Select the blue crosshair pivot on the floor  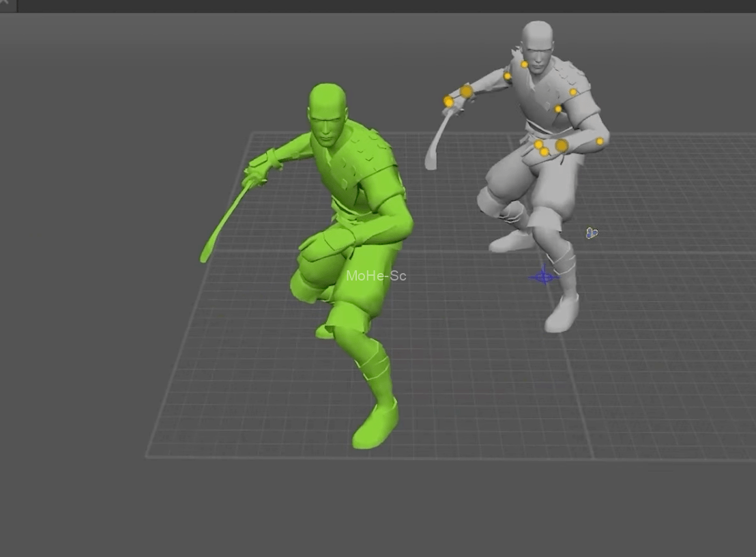(544, 276)
